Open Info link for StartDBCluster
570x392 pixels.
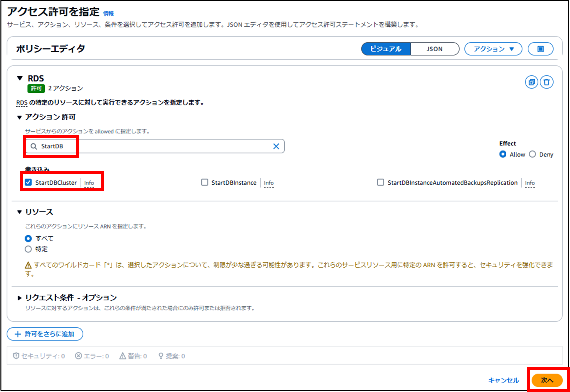(x=89, y=182)
